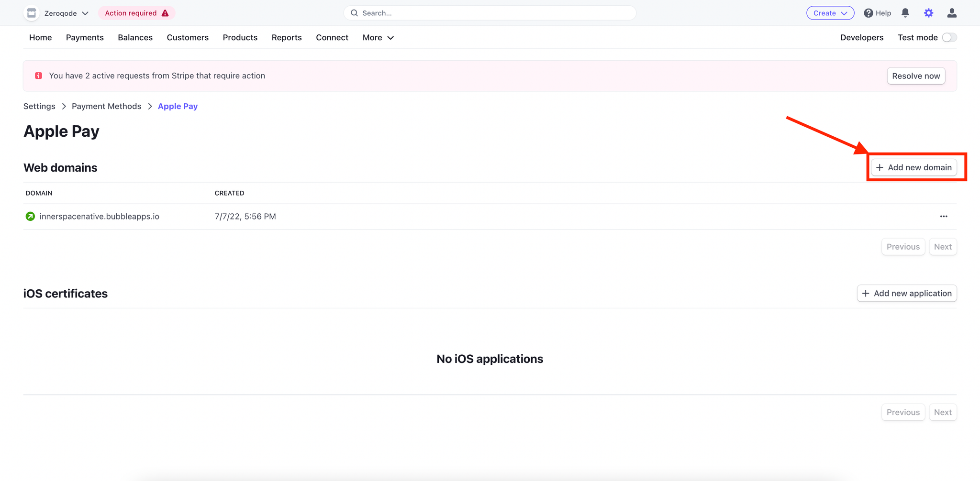The image size is (980, 481).
Task: Click the iOS certificates heading
Action: (66, 294)
